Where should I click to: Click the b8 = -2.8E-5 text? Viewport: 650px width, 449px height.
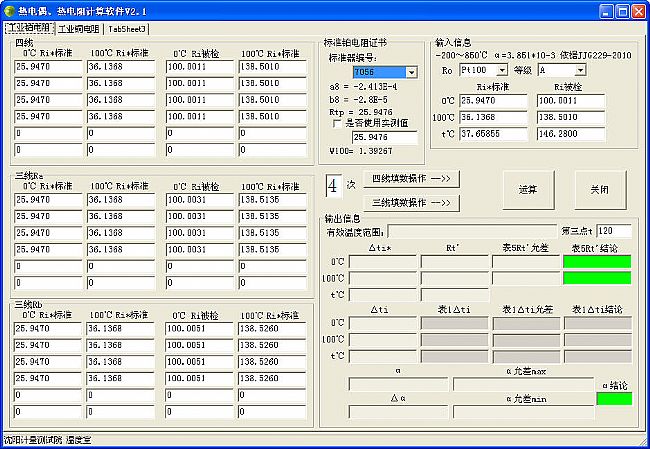coord(359,100)
